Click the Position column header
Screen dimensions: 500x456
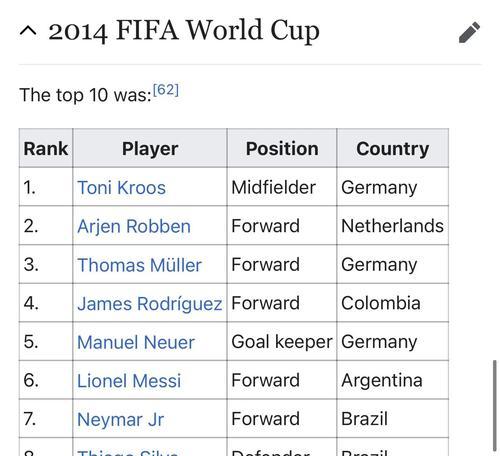pos(282,148)
